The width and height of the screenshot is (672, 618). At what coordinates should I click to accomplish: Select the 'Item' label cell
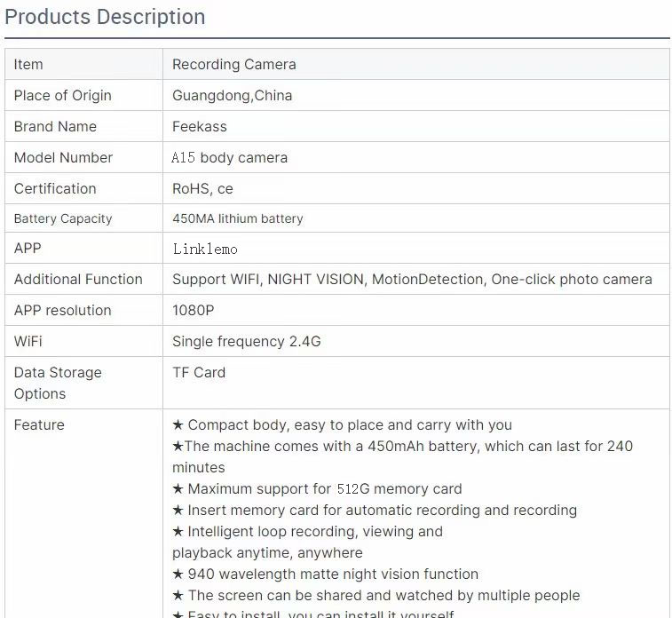point(84,64)
